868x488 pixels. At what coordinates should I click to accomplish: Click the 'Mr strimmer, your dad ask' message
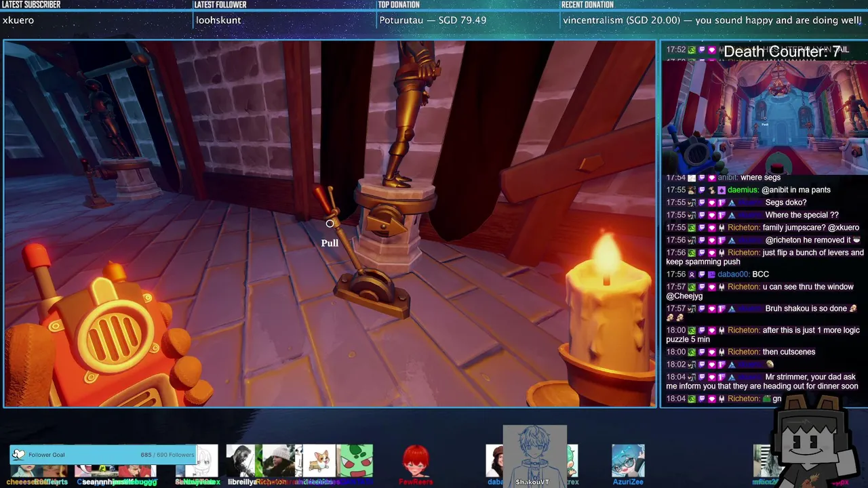tap(763, 382)
